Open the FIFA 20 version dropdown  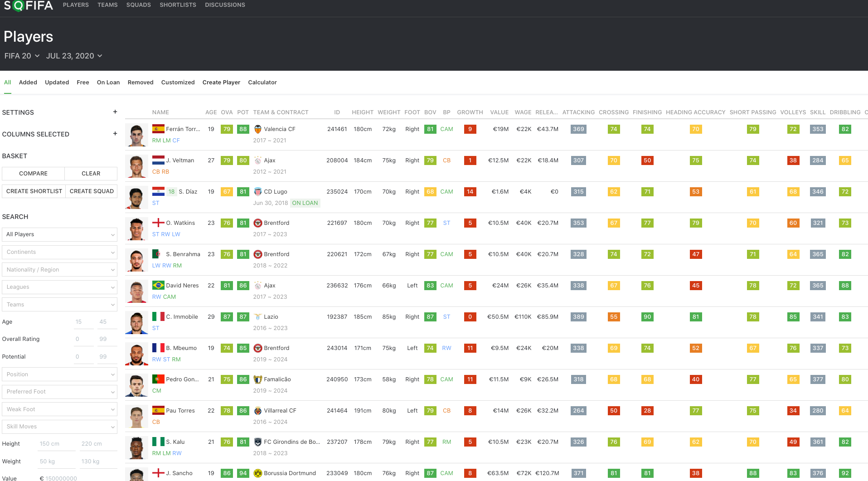point(22,56)
